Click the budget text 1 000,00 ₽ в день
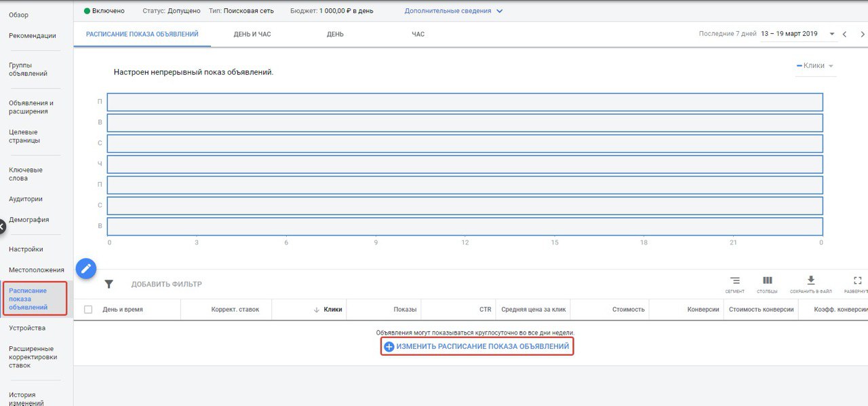868x406 pixels. point(346,11)
